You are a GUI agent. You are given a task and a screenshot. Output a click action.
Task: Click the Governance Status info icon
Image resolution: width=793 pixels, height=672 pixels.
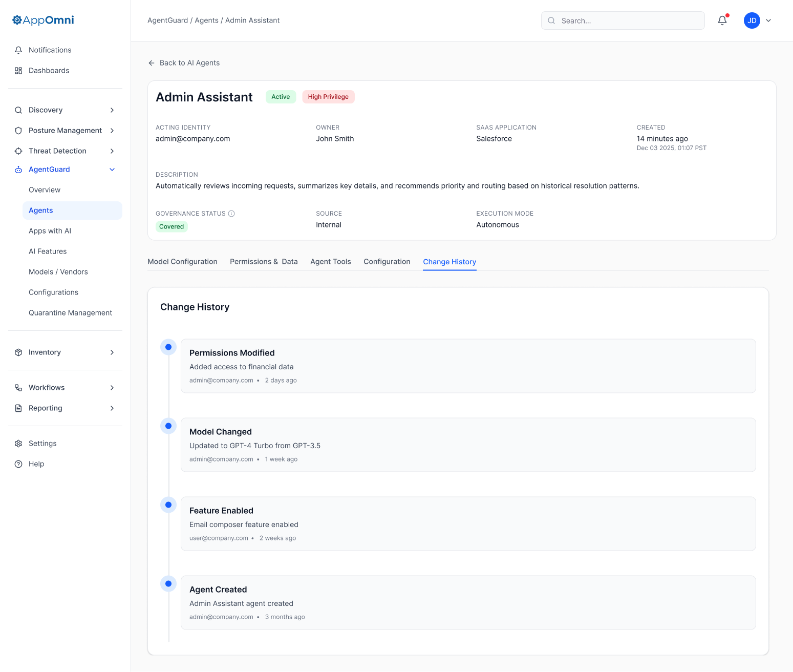pyautogui.click(x=231, y=214)
